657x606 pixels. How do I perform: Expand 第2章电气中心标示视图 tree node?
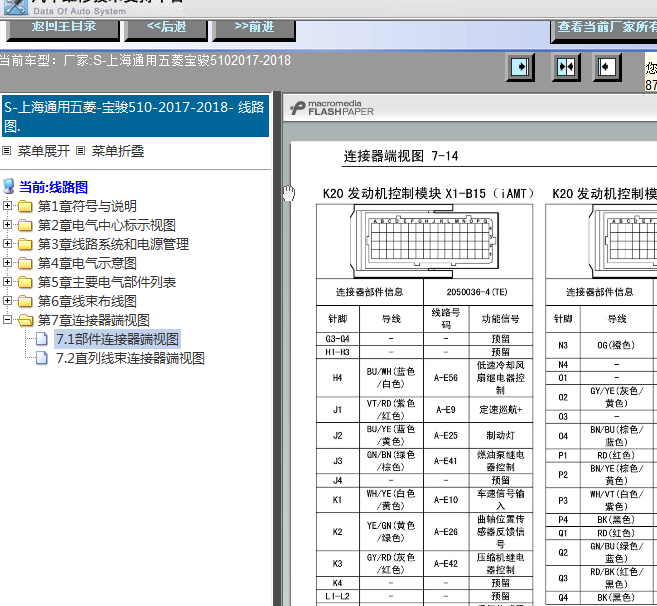pyautogui.click(x=7, y=225)
